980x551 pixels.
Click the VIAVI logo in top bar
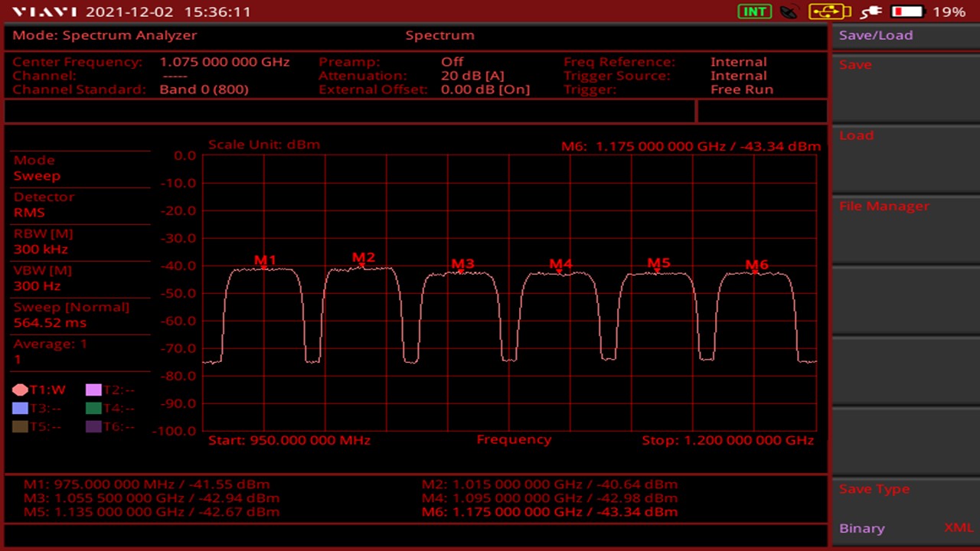[44, 12]
